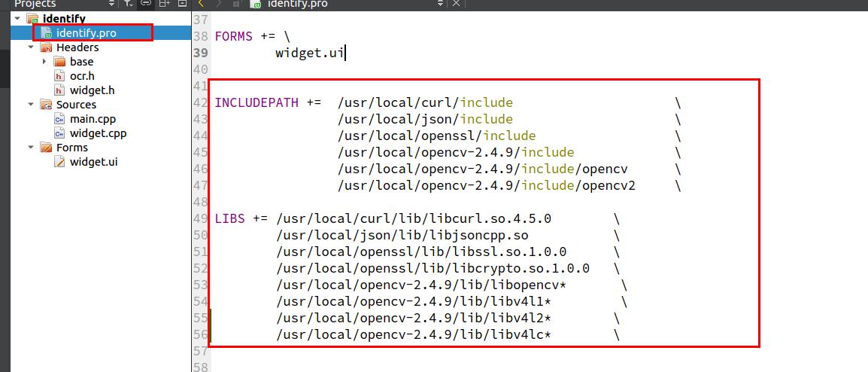This screenshot has width=868, height=372.
Task: Select the Forms folder in tree
Action: tap(72, 148)
